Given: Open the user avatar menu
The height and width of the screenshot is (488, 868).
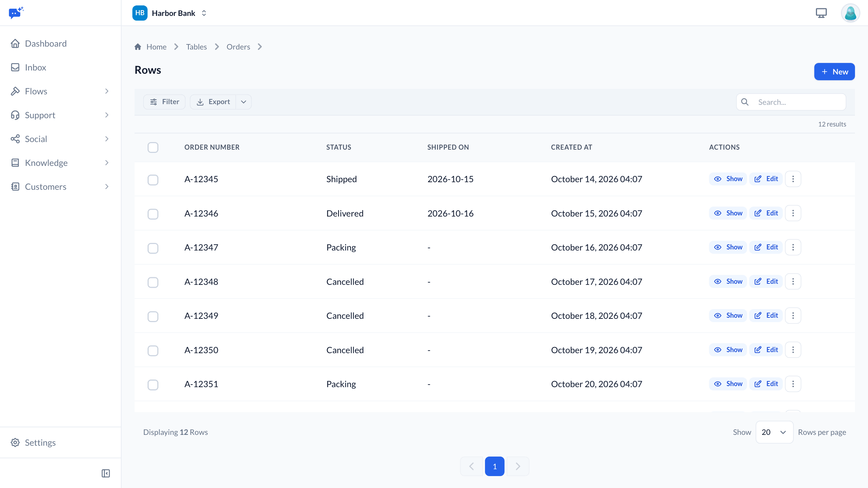Looking at the screenshot, I should pyautogui.click(x=850, y=13).
